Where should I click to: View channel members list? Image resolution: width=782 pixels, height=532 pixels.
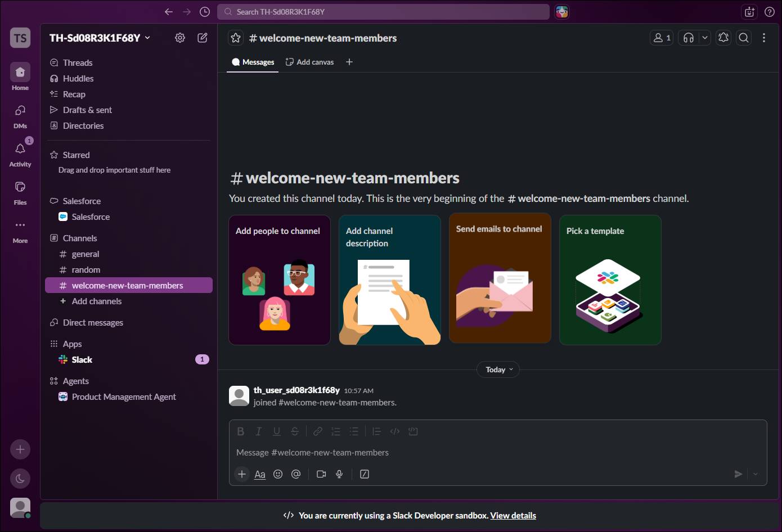pyautogui.click(x=662, y=38)
